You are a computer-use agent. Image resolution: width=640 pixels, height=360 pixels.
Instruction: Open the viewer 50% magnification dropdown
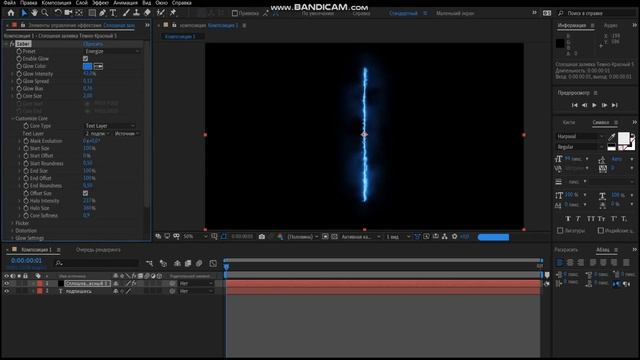pyautogui.click(x=195, y=237)
